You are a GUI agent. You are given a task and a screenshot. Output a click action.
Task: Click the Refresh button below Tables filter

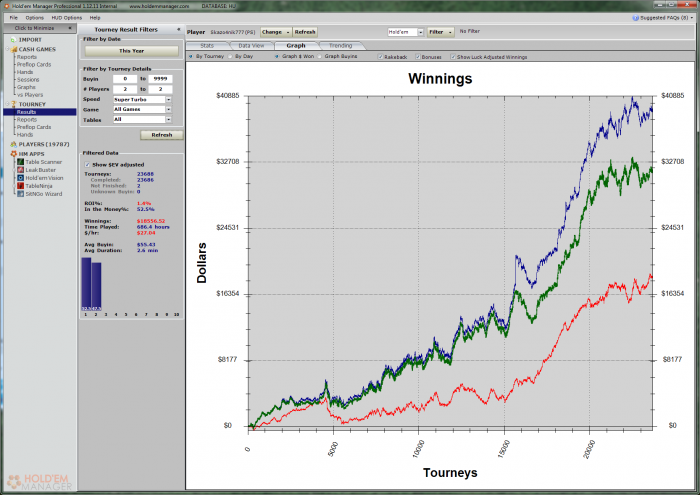click(x=162, y=135)
